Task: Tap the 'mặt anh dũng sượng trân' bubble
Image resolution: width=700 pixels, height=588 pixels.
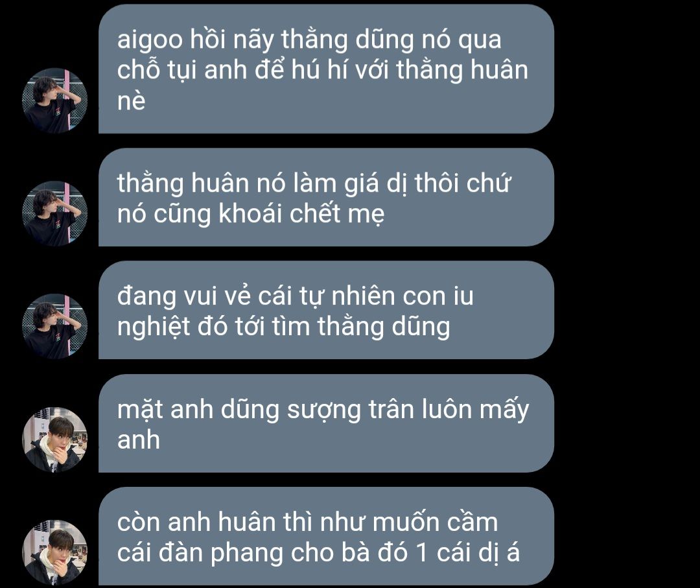Action: [326, 423]
